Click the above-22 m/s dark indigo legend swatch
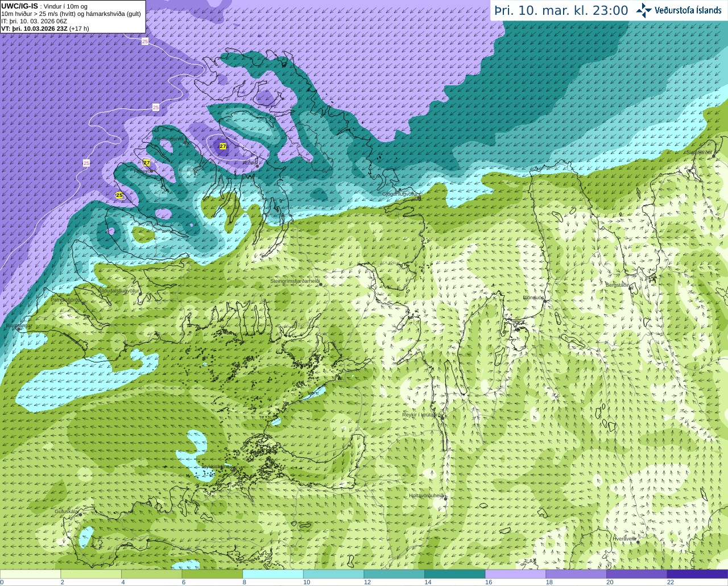This screenshot has height=586, width=728. pos(697,574)
